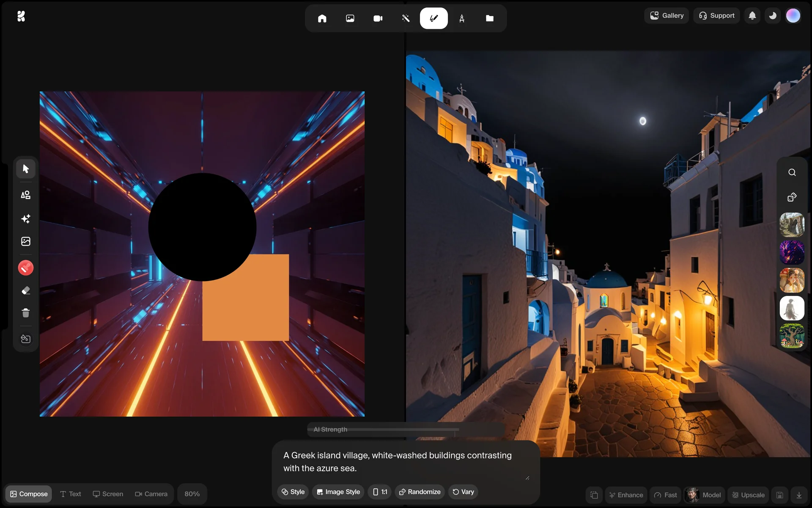Toggle the Enhance option
This screenshot has width=812, height=508.
[626, 495]
